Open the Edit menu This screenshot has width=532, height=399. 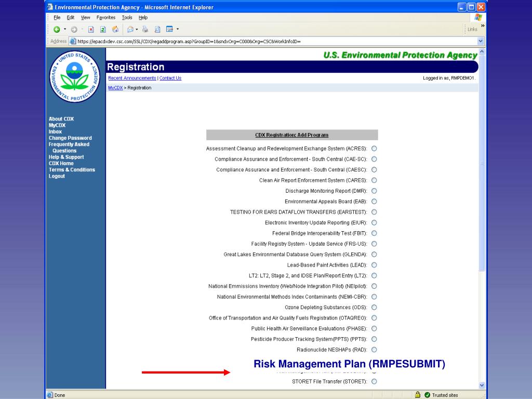pyautogui.click(x=71, y=18)
